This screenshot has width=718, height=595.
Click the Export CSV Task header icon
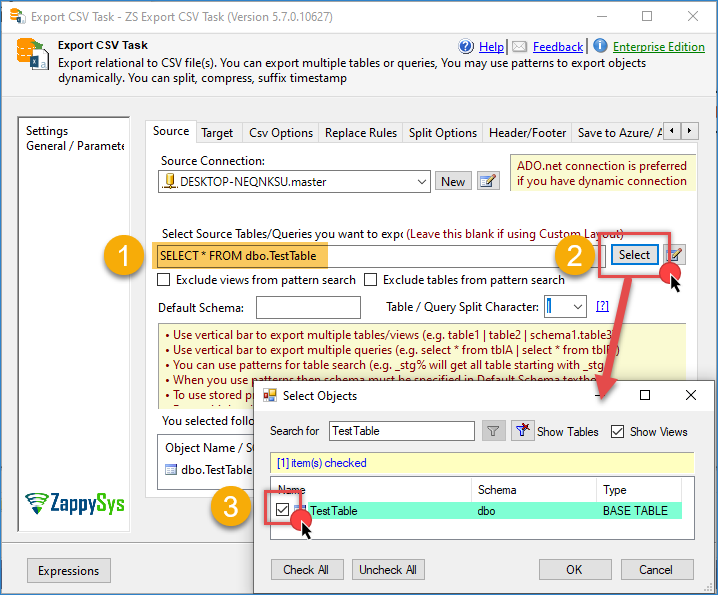[x=33, y=54]
